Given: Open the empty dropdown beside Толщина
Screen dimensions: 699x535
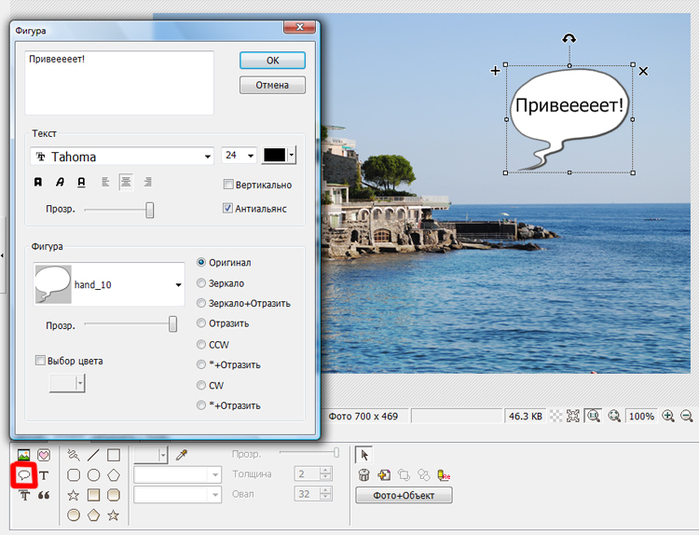Looking at the screenshot, I should [215, 475].
